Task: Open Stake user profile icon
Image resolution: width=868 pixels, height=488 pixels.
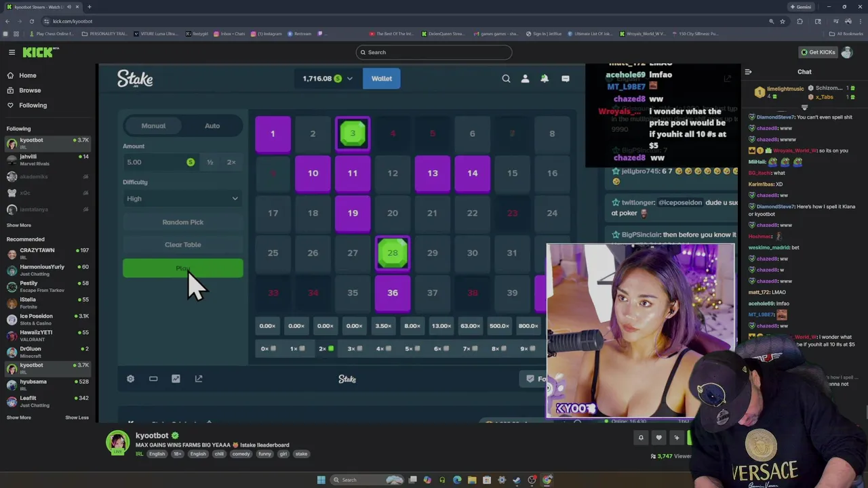Action: click(525, 79)
